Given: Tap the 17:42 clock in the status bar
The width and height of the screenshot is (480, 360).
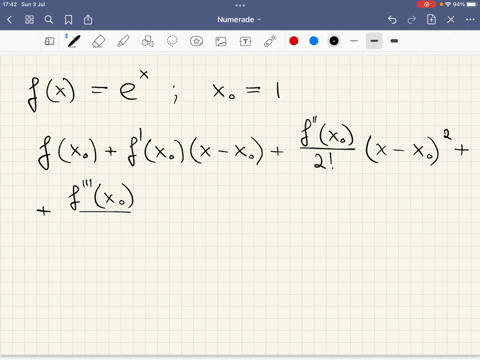Looking at the screenshot, I should click(x=10, y=4).
